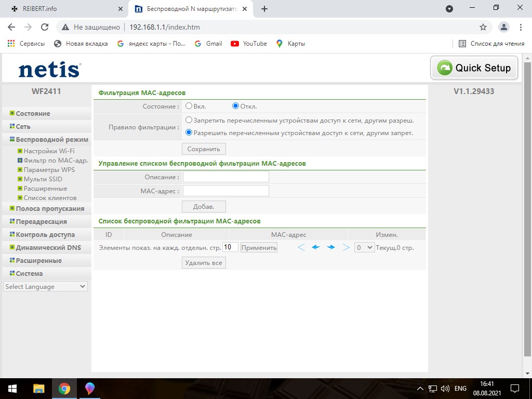This screenshot has height=399, width=532.
Task: Open the YouTube bookmark
Action: 249,44
